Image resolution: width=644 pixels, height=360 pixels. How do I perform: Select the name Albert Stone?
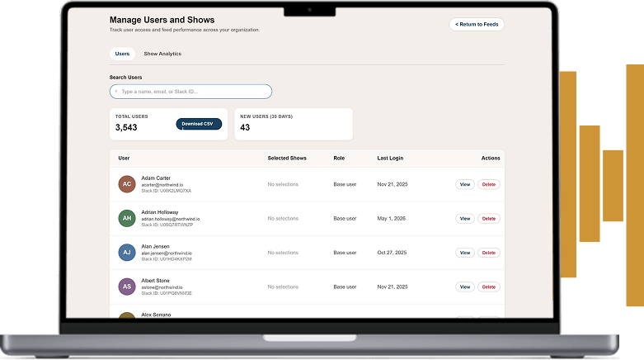155,281
